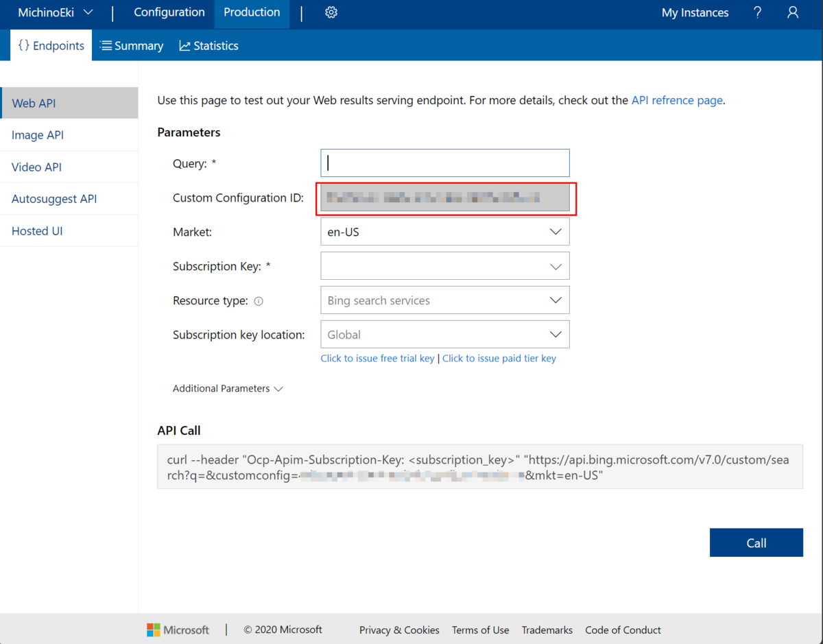Click the help question mark icon
This screenshot has width=823, height=644.
pos(757,12)
